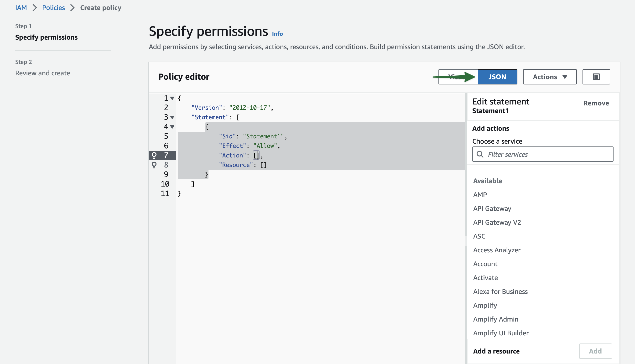Navigate to Policies breadcrumb link

tap(53, 8)
